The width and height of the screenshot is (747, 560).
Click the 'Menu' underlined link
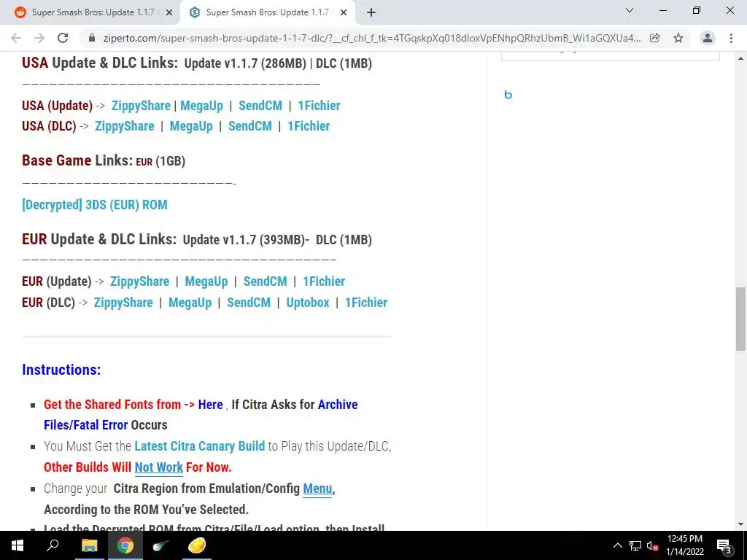pyautogui.click(x=317, y=489)
